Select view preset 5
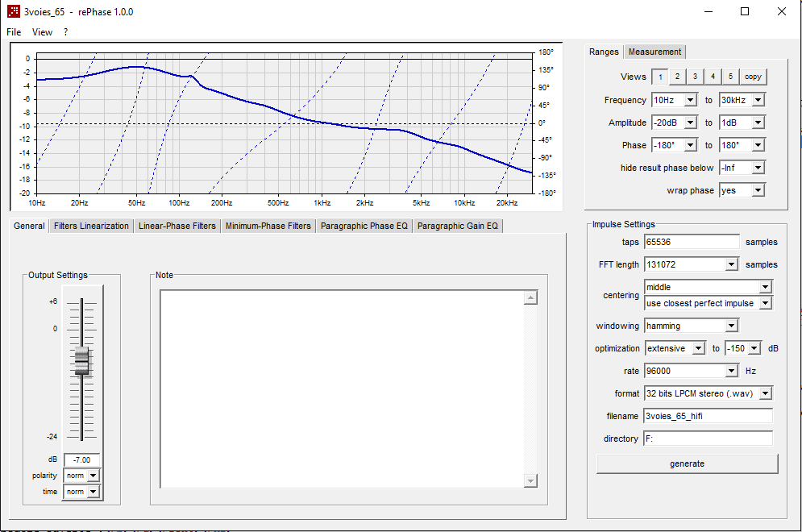Viewport: 802px width, 532px height. tap(730, 77)
